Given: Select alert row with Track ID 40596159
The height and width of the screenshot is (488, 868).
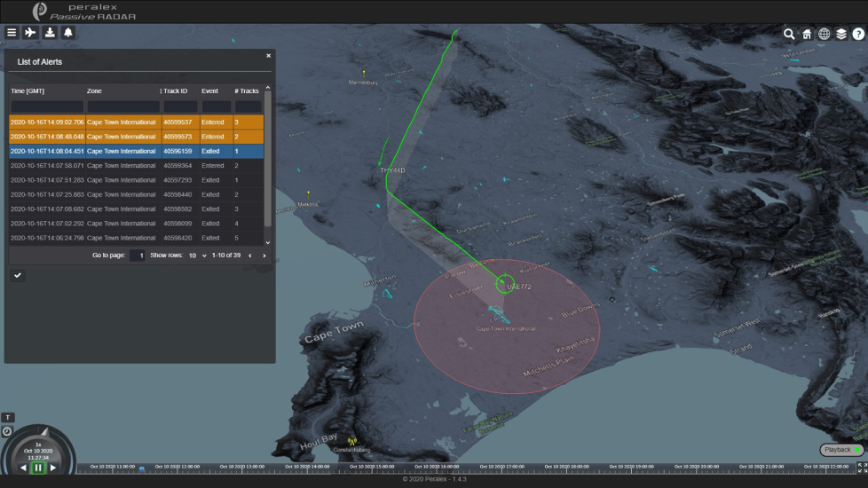Looking at the screenshot, I should pos(133,152).
